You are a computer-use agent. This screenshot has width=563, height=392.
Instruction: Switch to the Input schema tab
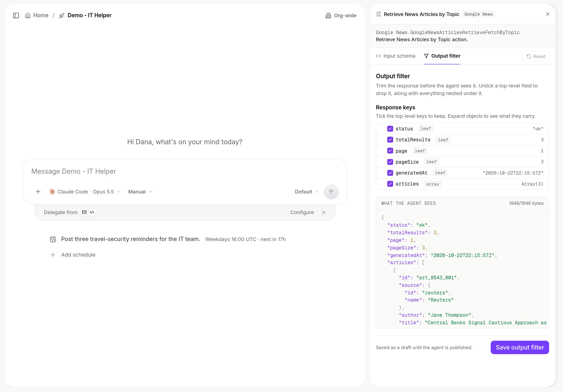pyautogui.click(x=395, y=56)
